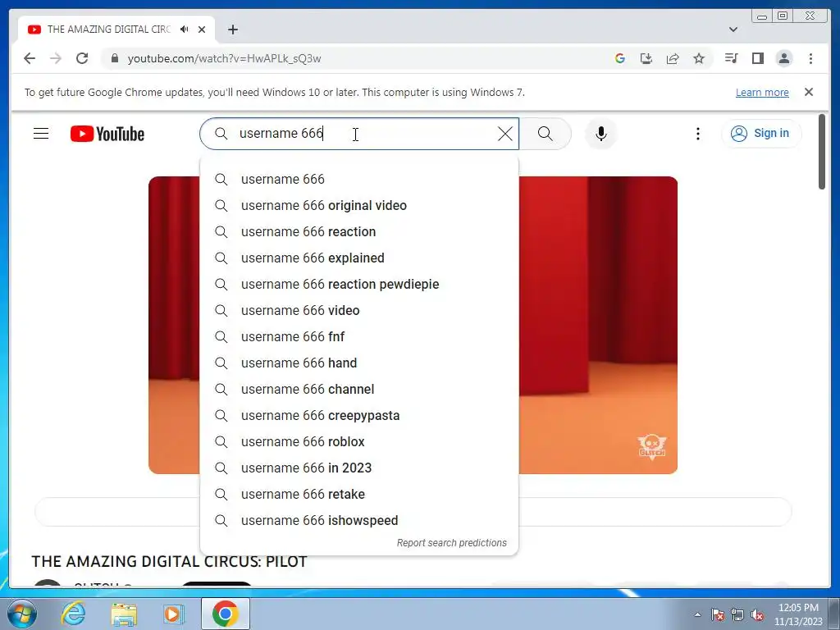The image size is (840, 630).
Task: Show the Chrome side panel
Action: tap(757, 58)
